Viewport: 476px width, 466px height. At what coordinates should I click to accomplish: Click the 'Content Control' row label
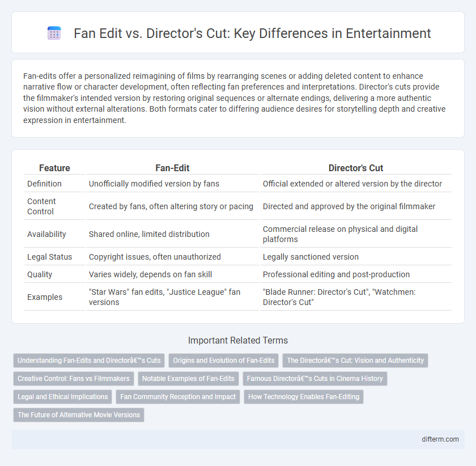pyautogui.click(x=41, y=206)
